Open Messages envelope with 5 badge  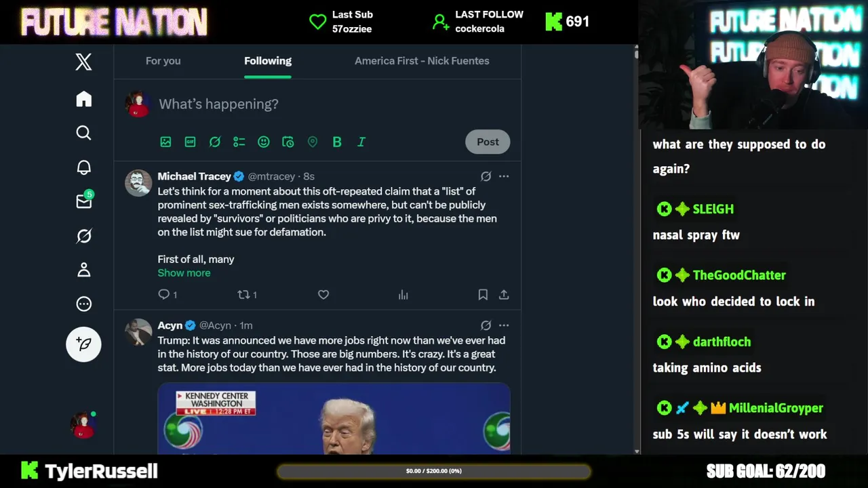point(84,201)
